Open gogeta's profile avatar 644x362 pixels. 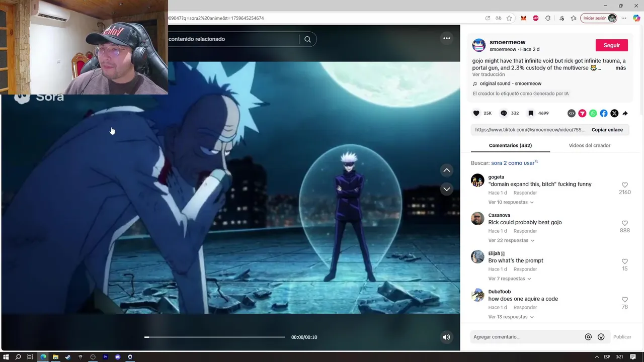tap(477, 180)
